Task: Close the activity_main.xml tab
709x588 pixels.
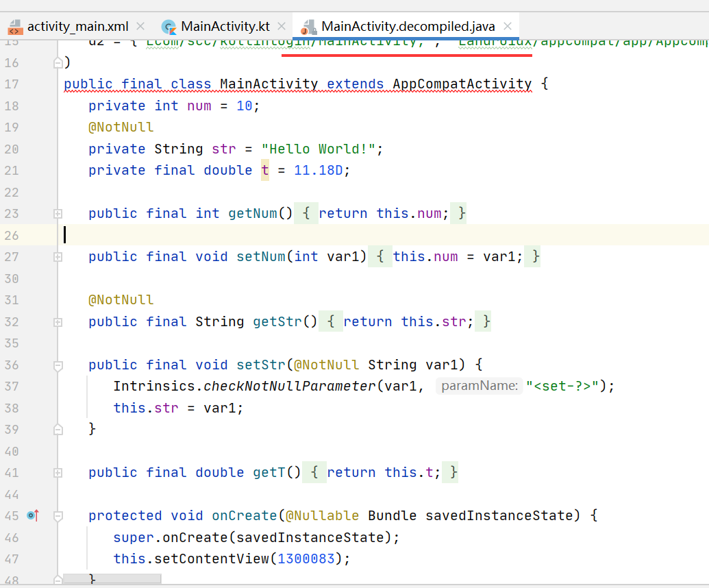Action: [140, 27]
